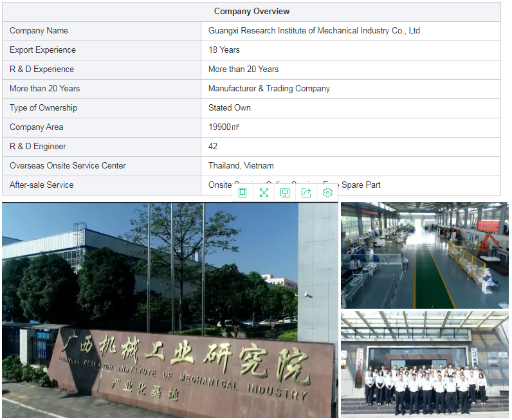The height and width of the screenshot is (420, 512).
Task: Select the More than 20 Years value cell
Action: point(351,69)
